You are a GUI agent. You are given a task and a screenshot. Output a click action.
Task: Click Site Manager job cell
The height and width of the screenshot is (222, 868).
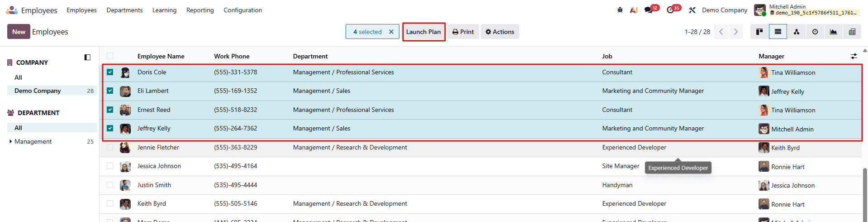pos(621,166)
